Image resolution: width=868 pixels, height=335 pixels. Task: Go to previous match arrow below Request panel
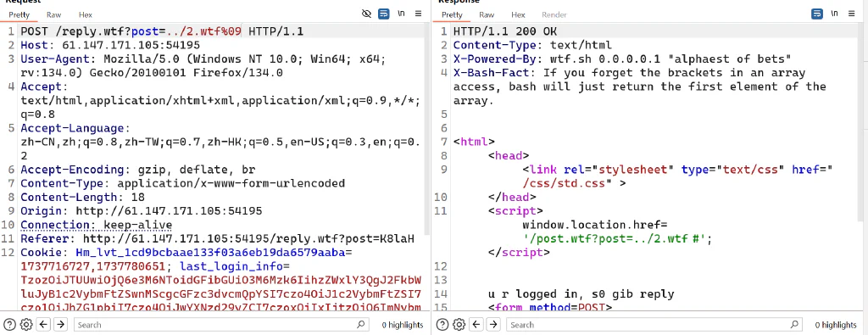tap(44, 325)
